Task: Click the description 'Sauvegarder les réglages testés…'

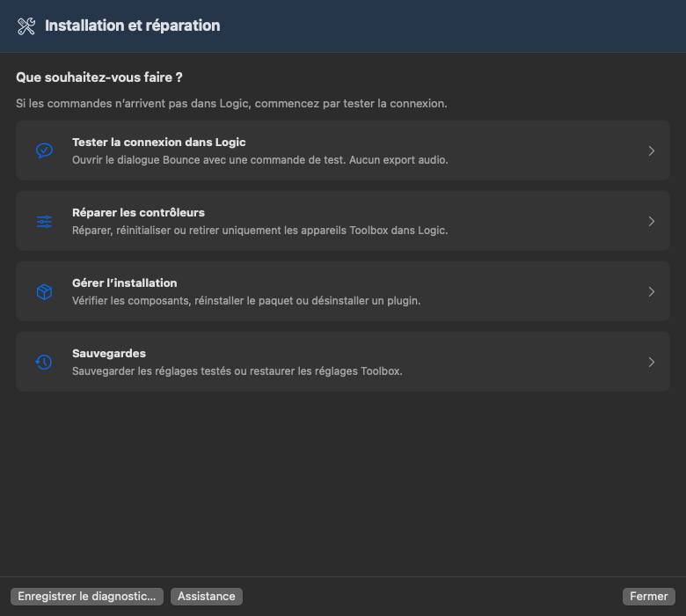Action: 237,371
